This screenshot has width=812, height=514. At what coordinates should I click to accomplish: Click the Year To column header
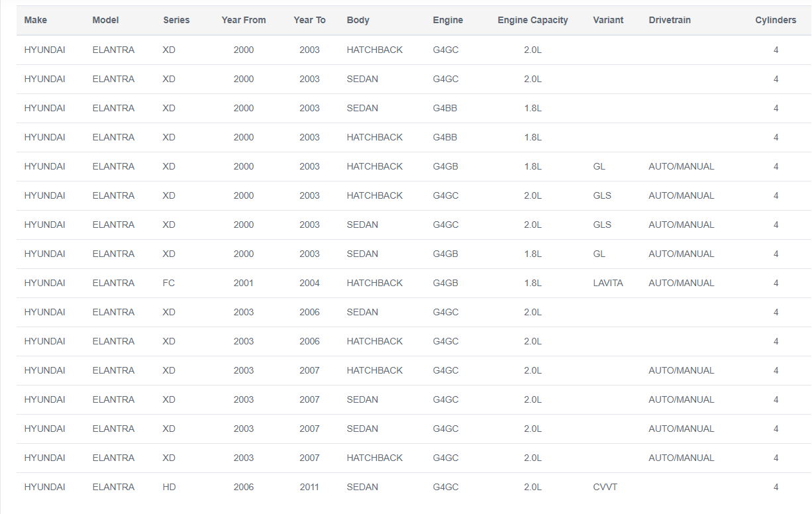tap(309, 20)
